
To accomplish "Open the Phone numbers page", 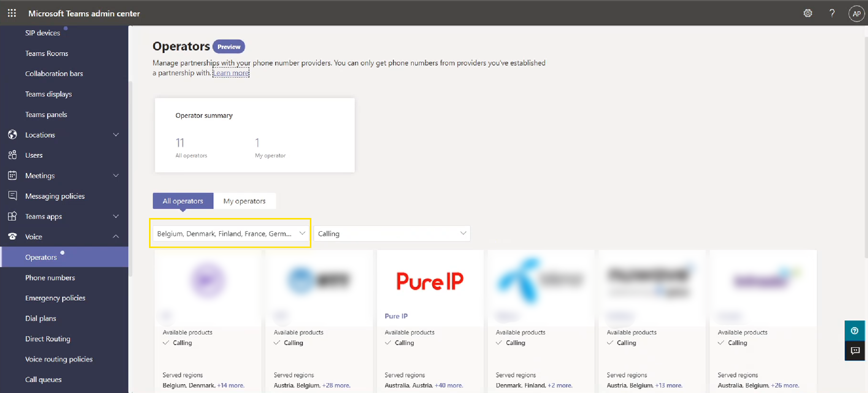I will pos(50,277).
